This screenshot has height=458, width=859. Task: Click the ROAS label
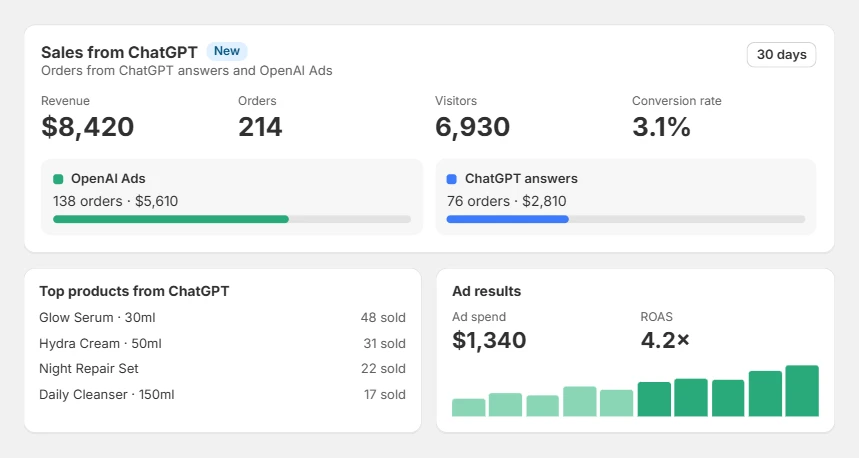pos(656,317)
